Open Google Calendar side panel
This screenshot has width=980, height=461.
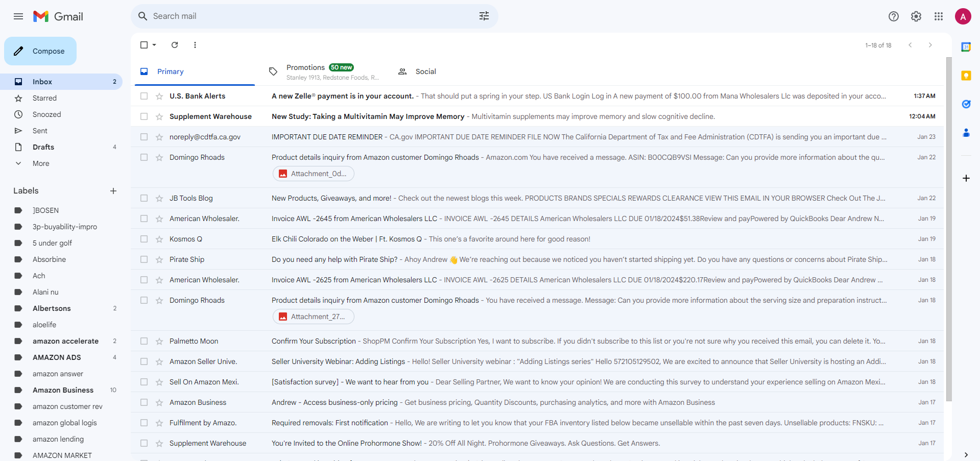pos(966,47)
